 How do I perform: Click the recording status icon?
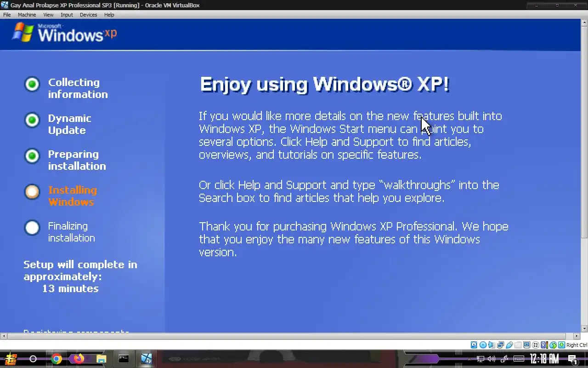coord(535,345)
